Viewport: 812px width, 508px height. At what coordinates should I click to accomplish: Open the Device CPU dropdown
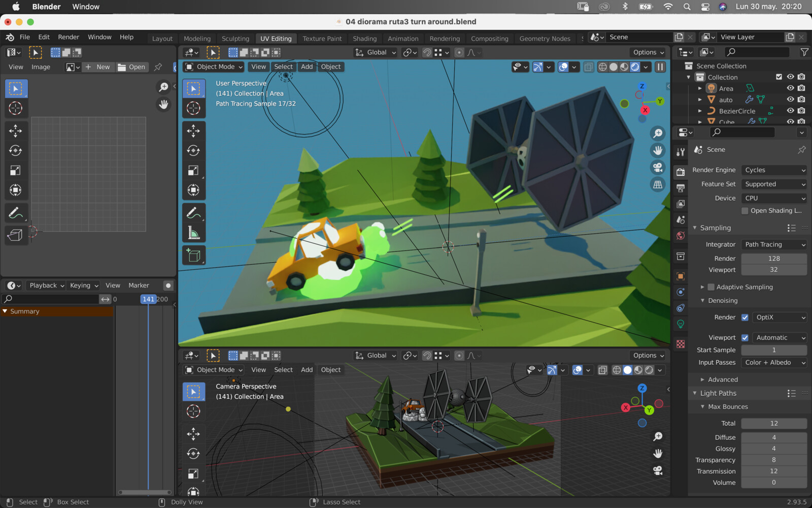coord(774,199)
